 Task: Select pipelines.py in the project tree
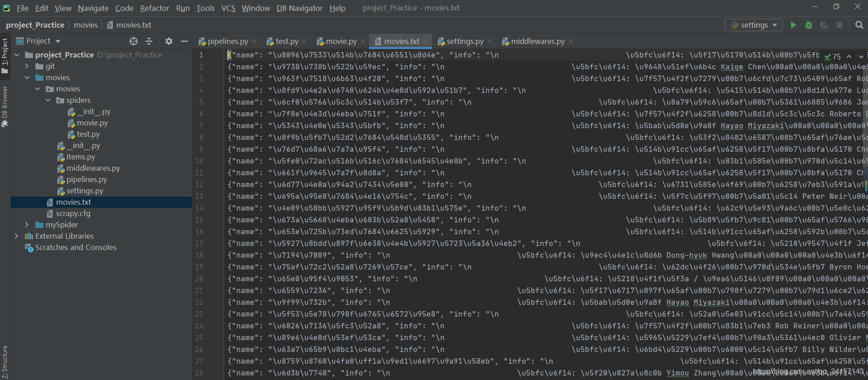pyautogui.click(x=86, y=179)
